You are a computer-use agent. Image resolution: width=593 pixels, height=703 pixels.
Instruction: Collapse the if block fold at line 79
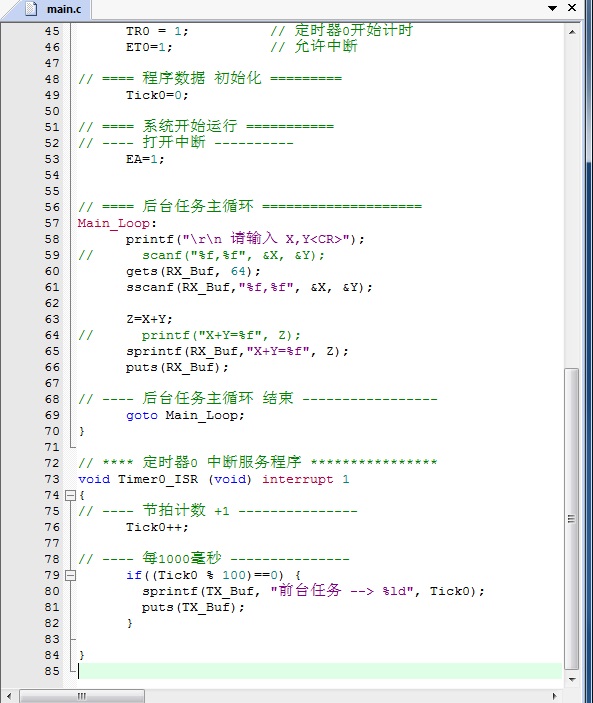70,575
